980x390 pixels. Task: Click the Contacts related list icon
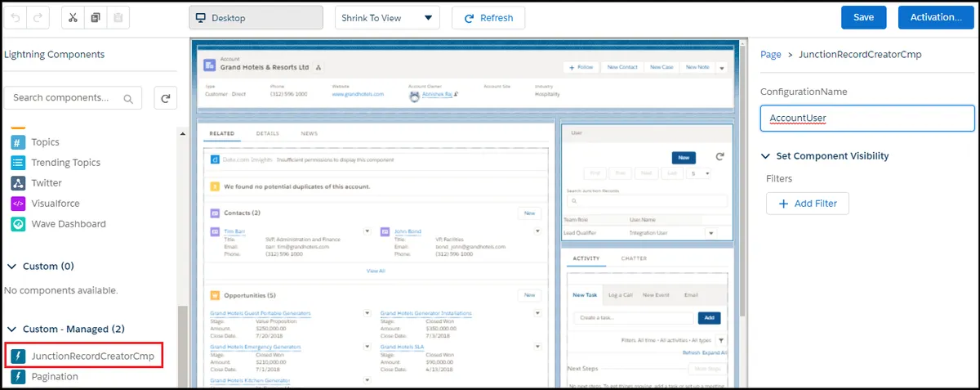(x=215, y=213)
